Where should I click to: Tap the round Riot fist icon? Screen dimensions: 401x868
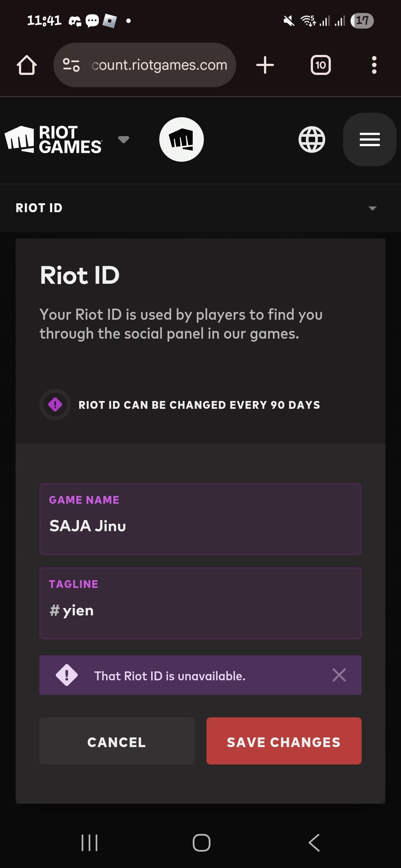(x=181, y=139)
